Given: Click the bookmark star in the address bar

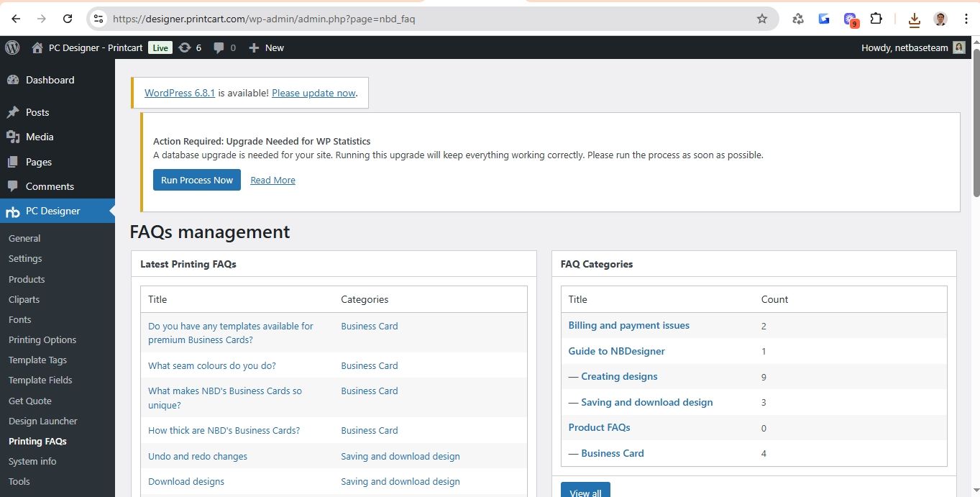Looking at the screenshot, I should pyautogui.click(x=761, y=19).
